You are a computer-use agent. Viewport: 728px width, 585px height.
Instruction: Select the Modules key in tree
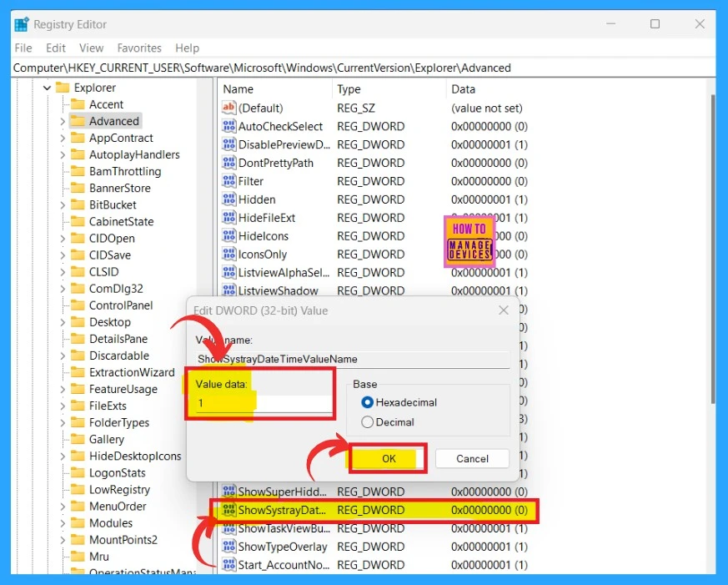click(111, 522)
